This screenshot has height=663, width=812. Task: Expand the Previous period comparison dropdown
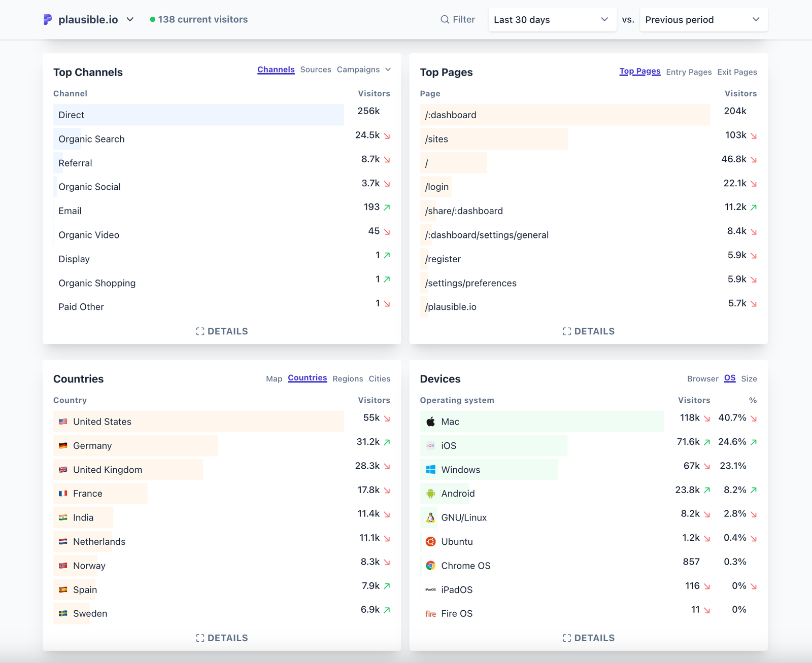pyautogui.click(x=703, y=20)
